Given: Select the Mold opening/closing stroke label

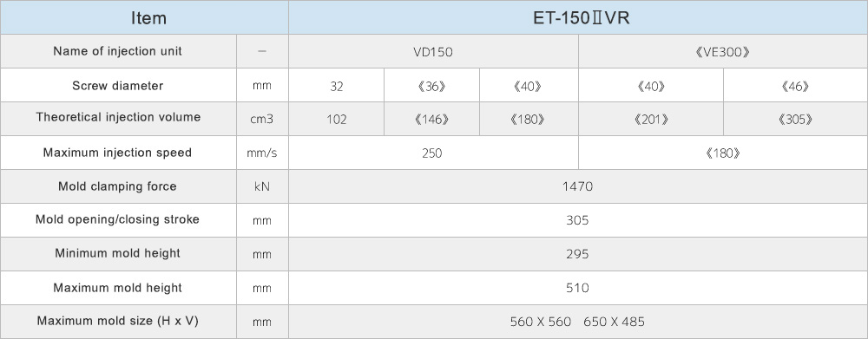Looking at the screenshot, I should 117,219.
